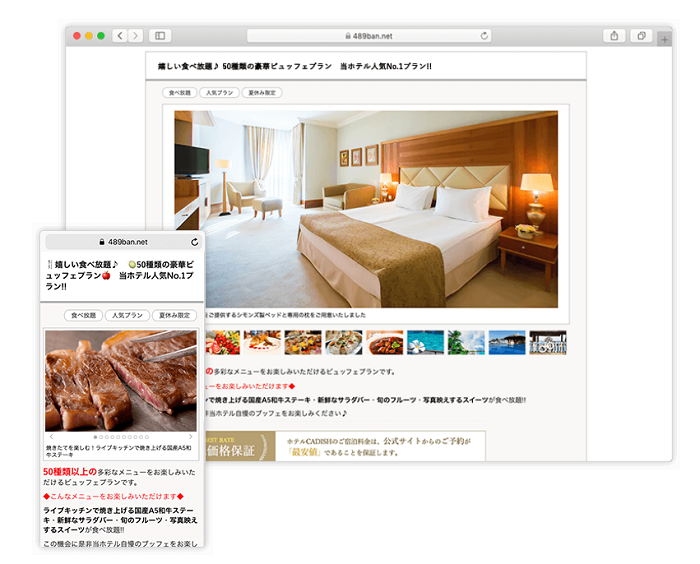Select the last gallery thumbnail with pillars
This screenshot has height=564, width=700.
(548, 343)
